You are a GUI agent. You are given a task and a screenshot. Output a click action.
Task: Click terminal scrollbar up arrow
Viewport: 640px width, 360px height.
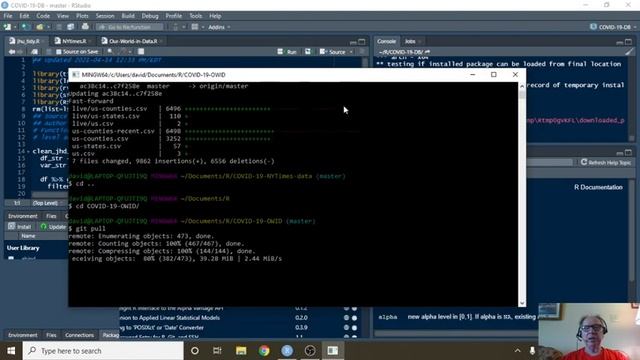coord(522,86)
